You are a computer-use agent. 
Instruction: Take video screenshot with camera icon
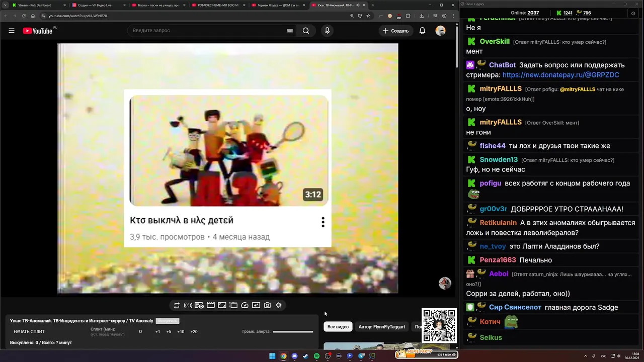(x=267, y=305)
